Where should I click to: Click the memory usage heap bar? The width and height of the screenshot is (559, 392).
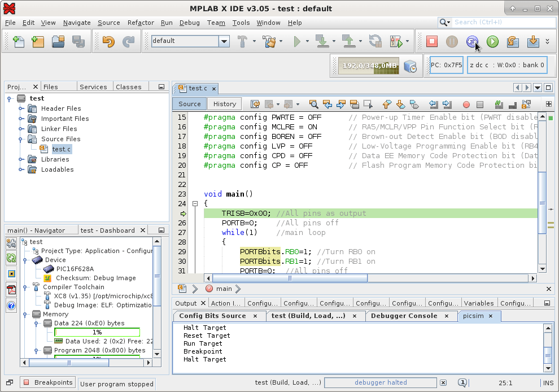[369, 66]
